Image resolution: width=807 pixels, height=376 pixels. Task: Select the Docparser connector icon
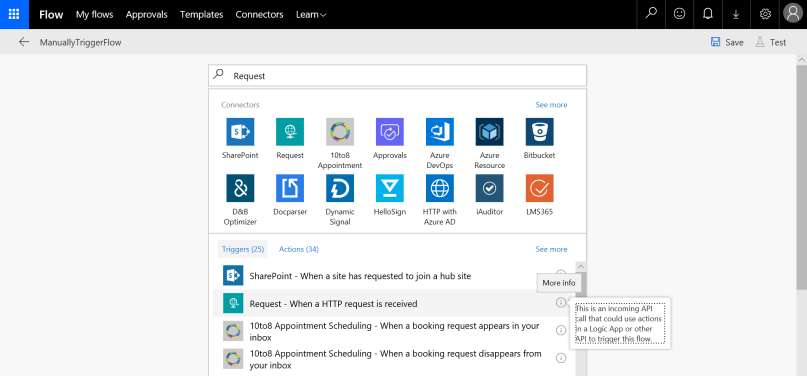click(x=290, y=188)
